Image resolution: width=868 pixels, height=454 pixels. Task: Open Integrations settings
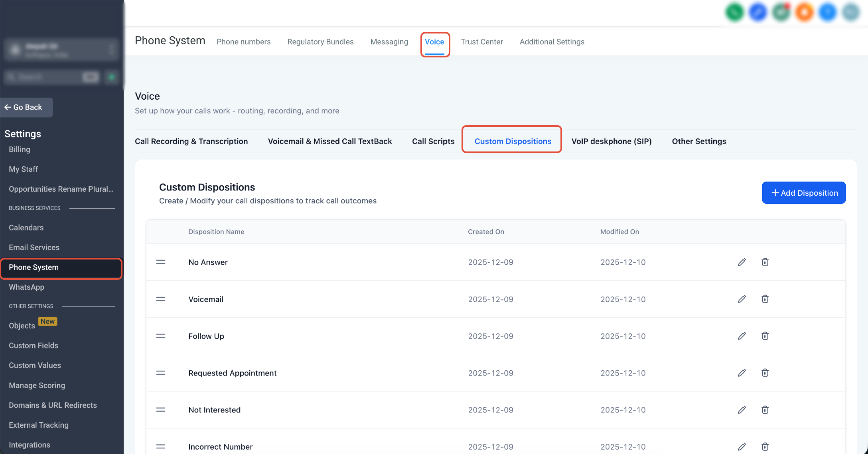(30, 445)
